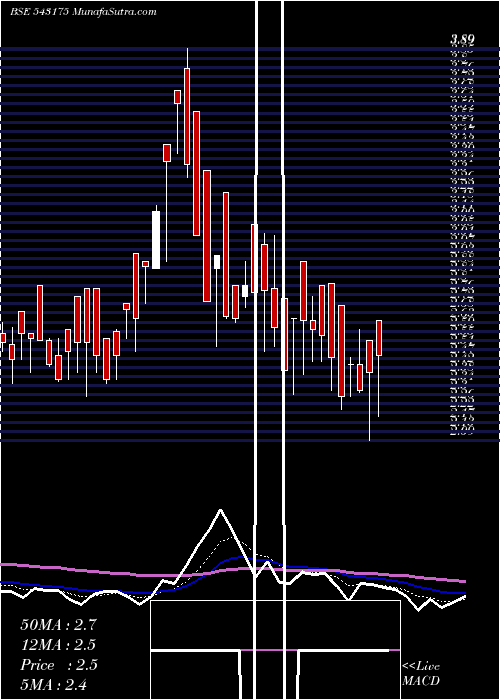Click the 12MA : 2.5 value

pyautogui.click(x=58, y=645)
